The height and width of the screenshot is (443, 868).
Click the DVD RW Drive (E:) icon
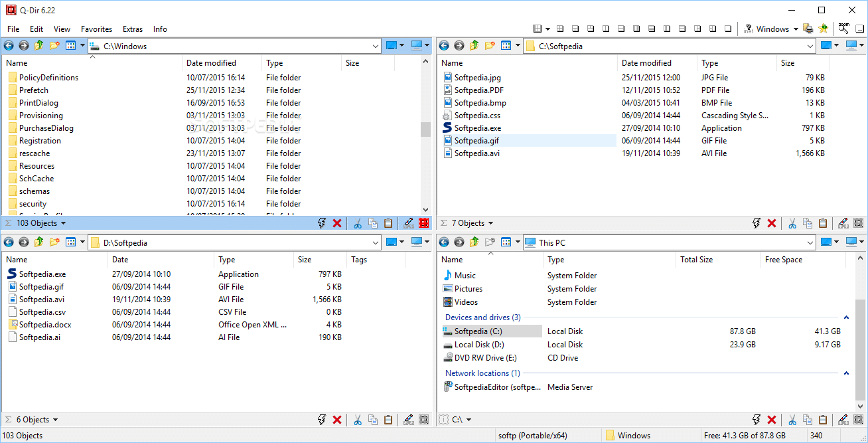click(447, 357)
